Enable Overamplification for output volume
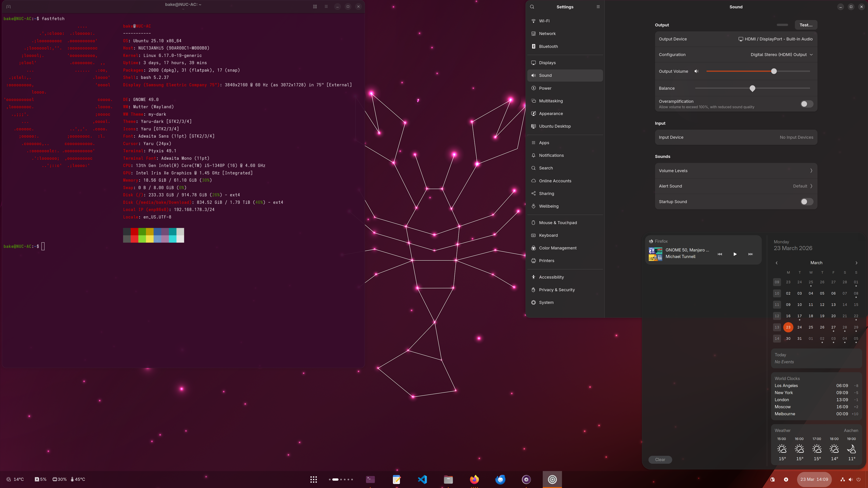The image size is (868, 488). (x=806, y=104)
